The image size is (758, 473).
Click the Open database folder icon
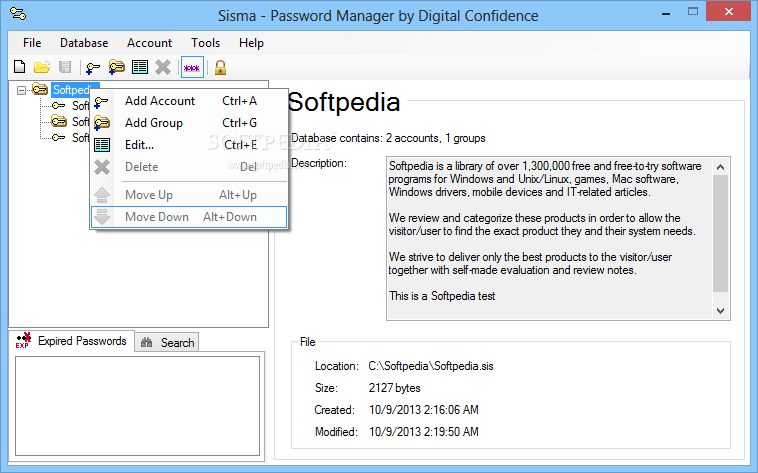[x=42, y=67]
